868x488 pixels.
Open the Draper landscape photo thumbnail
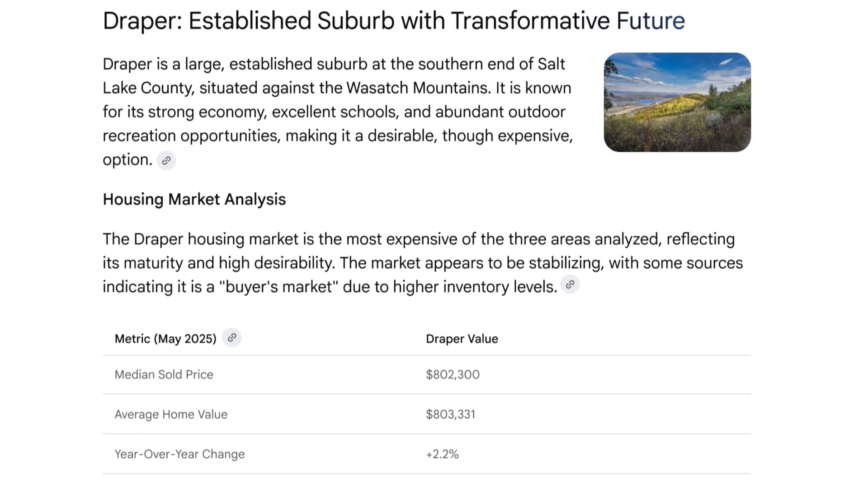tap(677, 102)
